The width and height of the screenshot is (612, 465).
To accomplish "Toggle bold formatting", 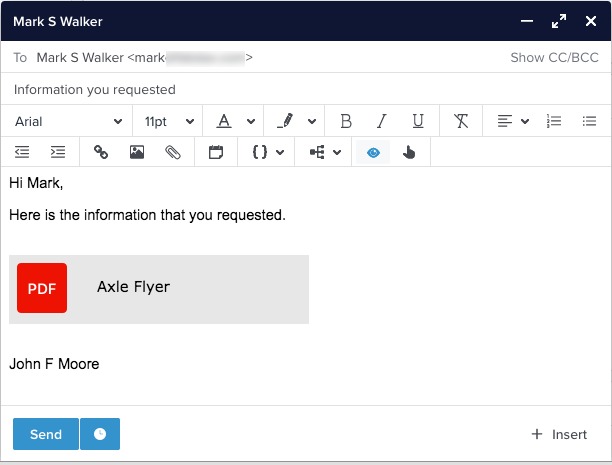I will point(346,121).
